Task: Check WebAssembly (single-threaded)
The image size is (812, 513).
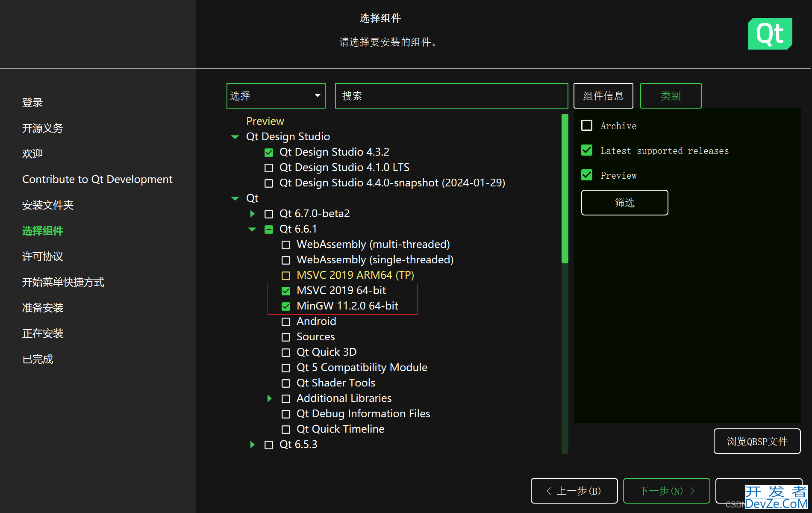Action: [286, 260]
